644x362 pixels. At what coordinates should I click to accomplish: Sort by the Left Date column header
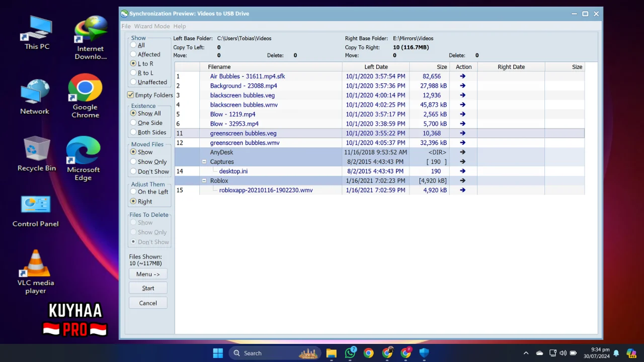pyautogui.click(x=376, y=67)
